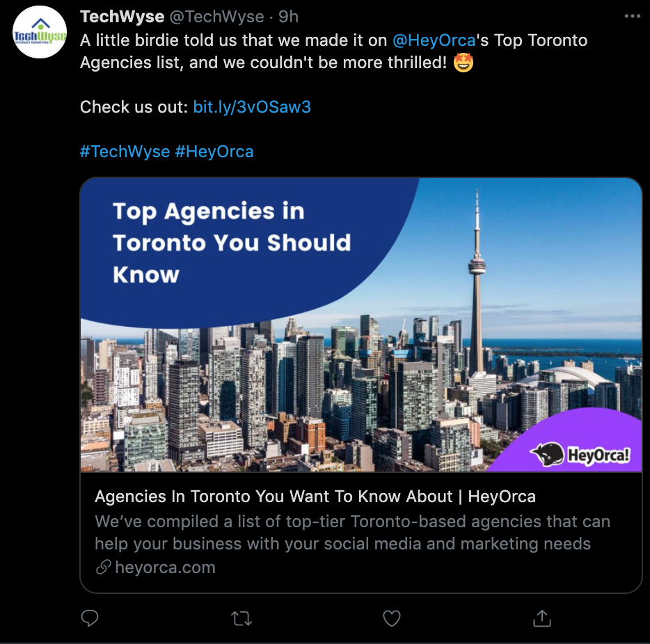The width and height of the screenshot is (650, 644).
Task: Open the #HeyOrca hashtag
Action: [214, 152]
